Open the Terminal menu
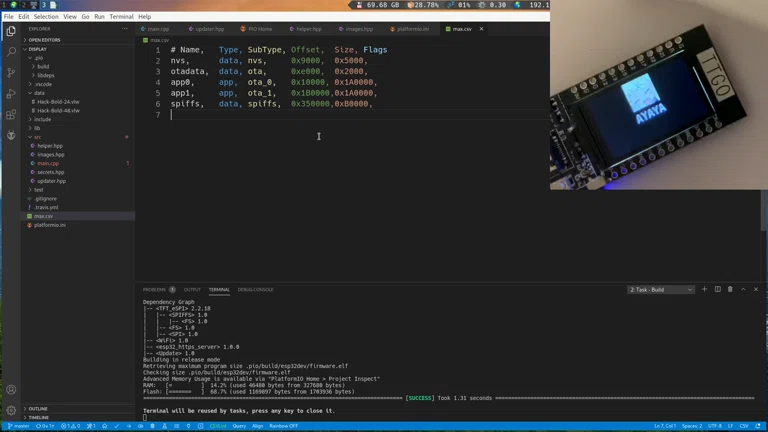Viewport: 768px width, 432px height. point(121,17)
